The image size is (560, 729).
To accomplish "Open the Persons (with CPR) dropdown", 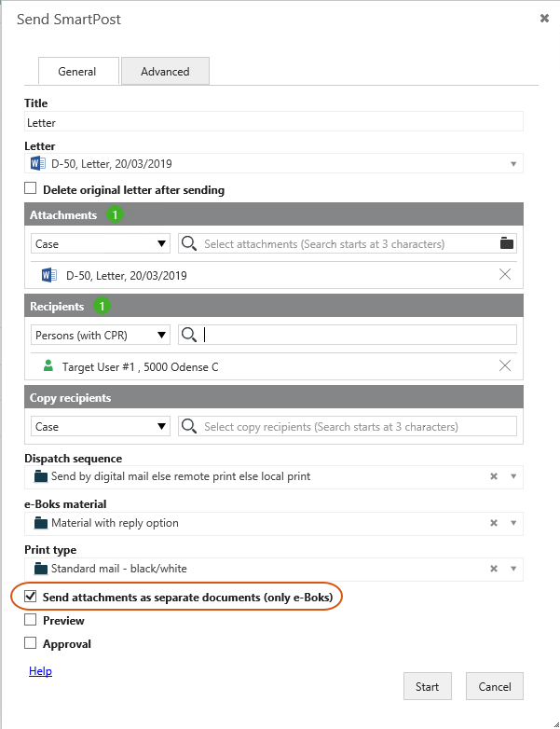I will coord(101,335).
